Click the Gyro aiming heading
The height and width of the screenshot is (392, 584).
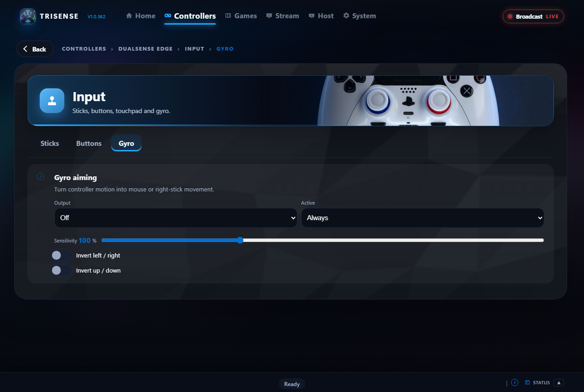pos(75,177)
